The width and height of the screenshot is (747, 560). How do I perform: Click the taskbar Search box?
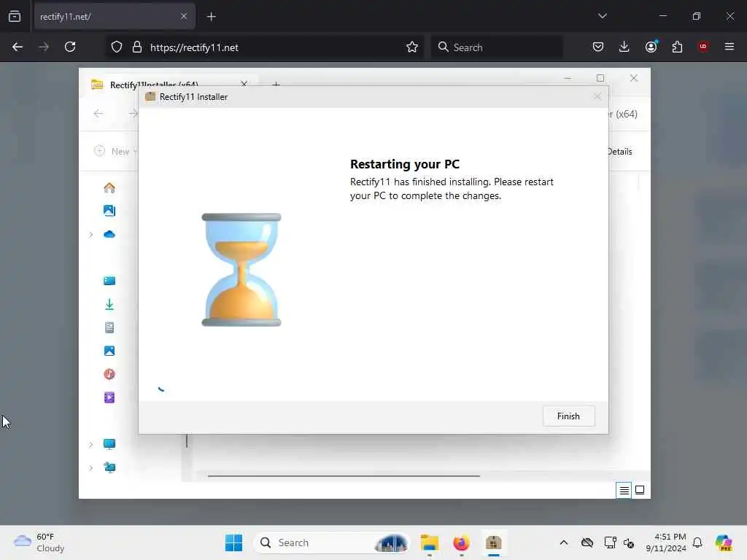click(x=333, y=542)
